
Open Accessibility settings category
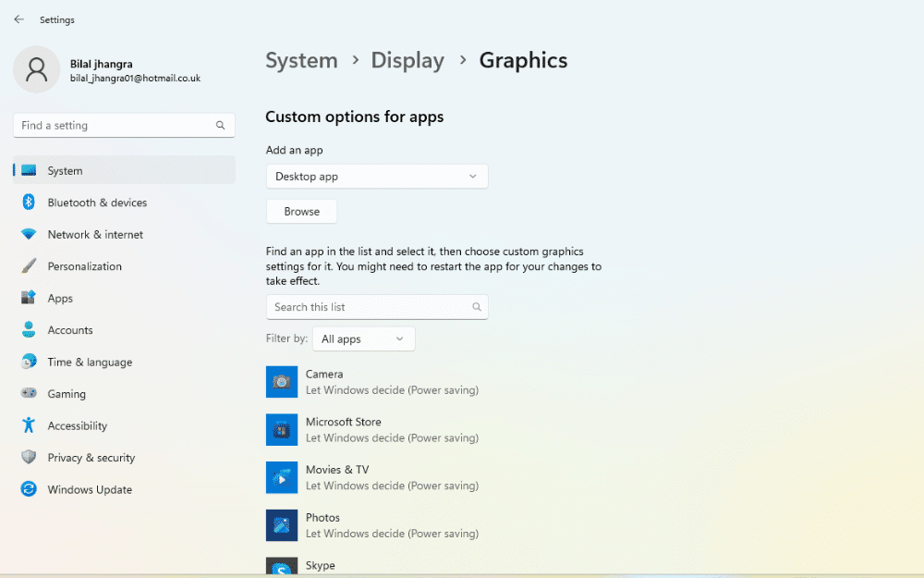(125, 425)
